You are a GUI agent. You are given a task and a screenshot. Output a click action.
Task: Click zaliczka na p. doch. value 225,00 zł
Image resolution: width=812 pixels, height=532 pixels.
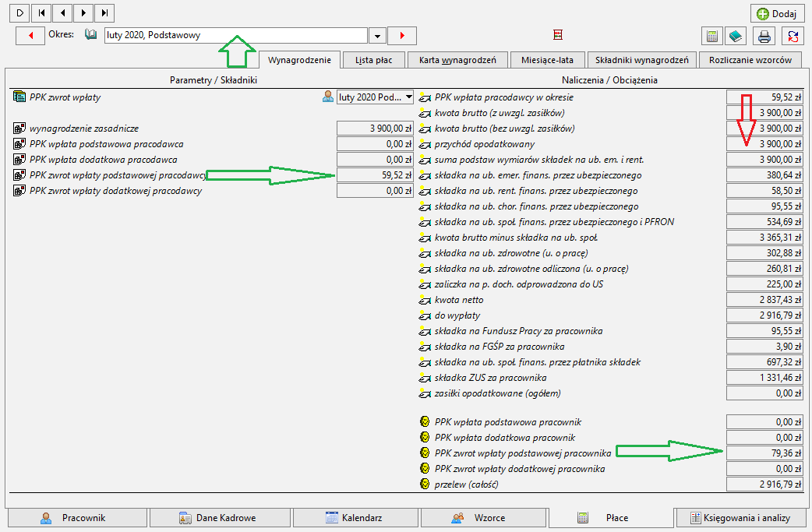pos(764,284)
